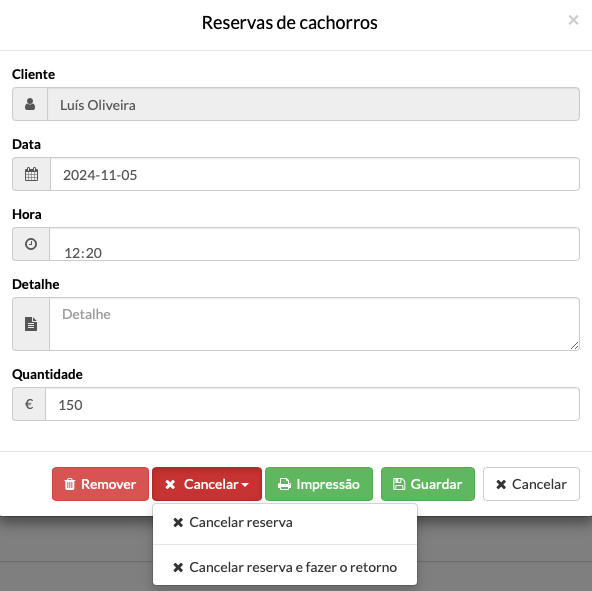The height and width of the screenshot is (591, 592).
Task: Delete the reservation with Remover
Action: 100,484
